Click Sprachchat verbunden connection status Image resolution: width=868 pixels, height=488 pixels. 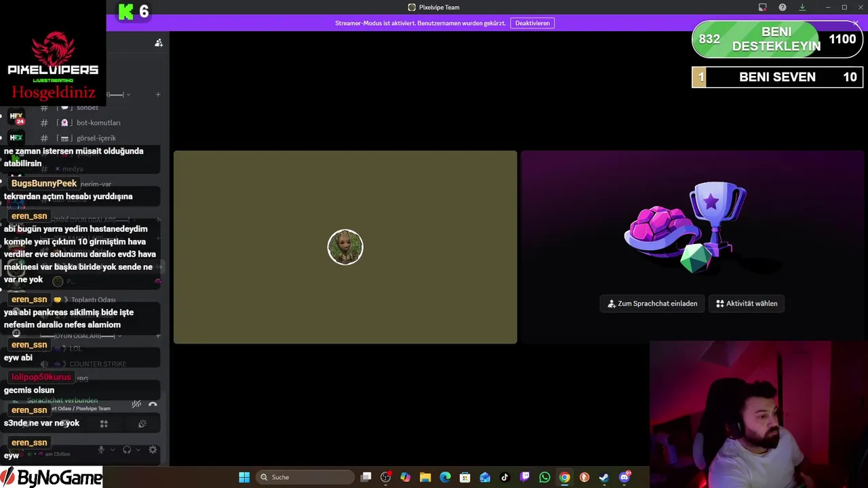point(62,401)
